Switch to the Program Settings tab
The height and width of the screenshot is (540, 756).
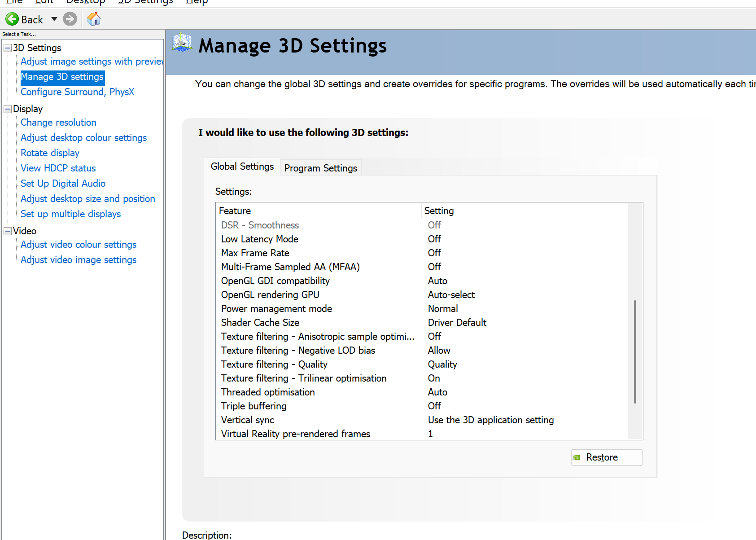click(320, 168)
